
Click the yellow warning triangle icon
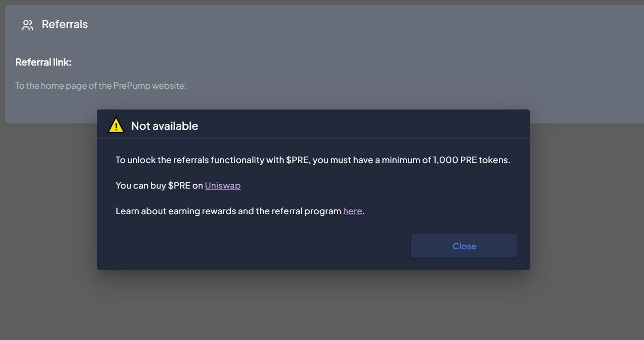(x=116, y=125)
